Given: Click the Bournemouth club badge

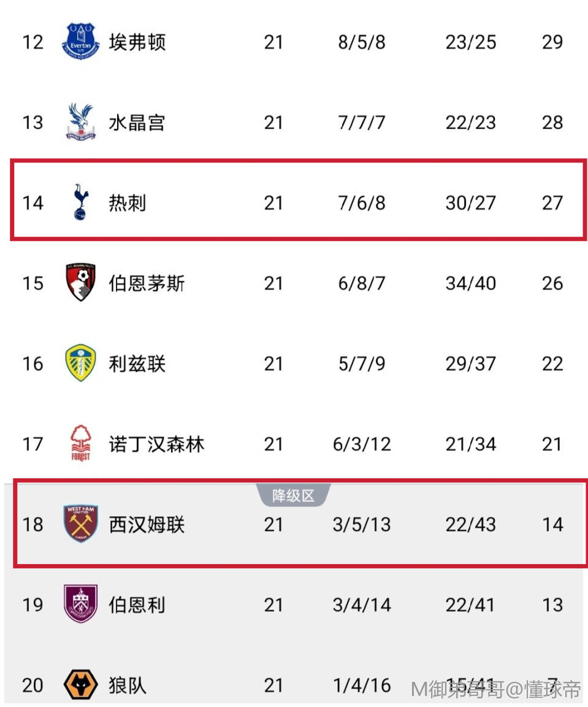Looking at the screenshot, I should coord(80,283).
